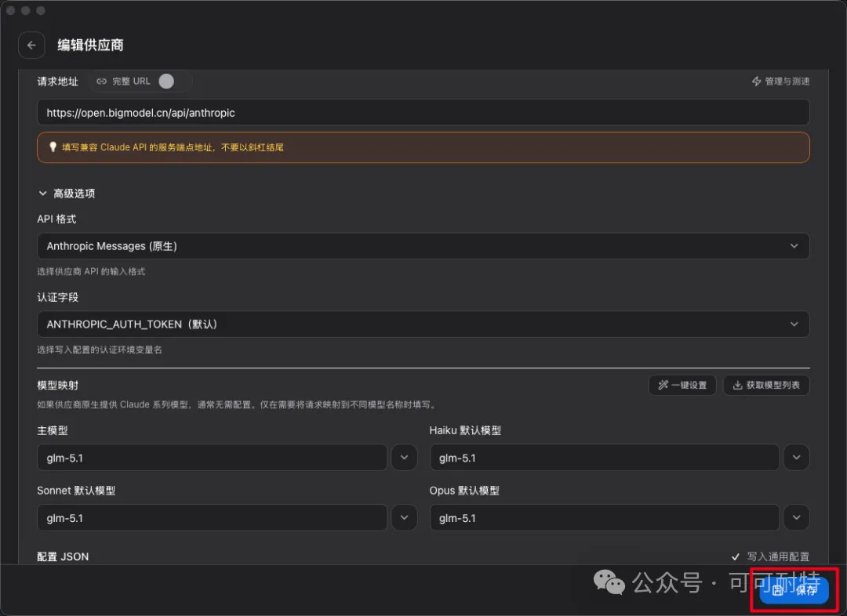Edit the 主模型 text field

pyautogui.click(x=212, y=458)
